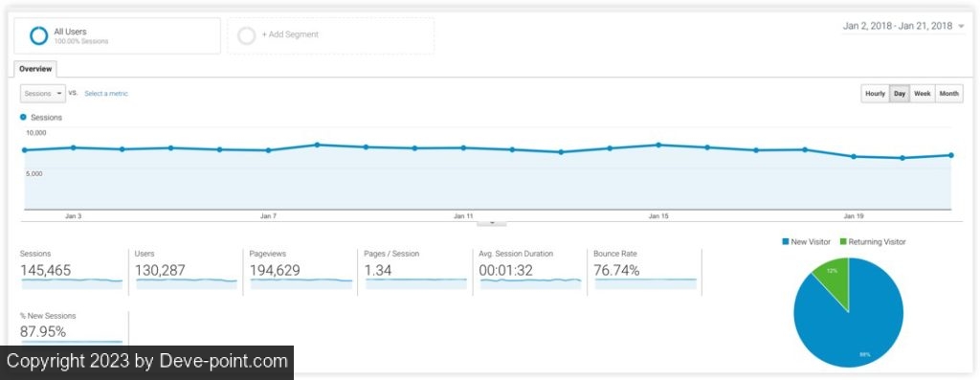Click the Users metric sparkline
980x380 pixels.
point(187,283)
